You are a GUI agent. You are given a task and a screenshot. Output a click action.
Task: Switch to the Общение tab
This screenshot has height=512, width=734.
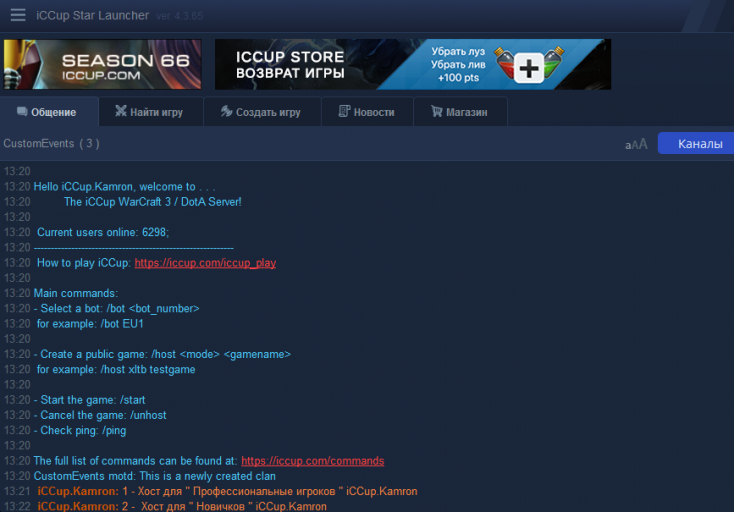[49, 112]
